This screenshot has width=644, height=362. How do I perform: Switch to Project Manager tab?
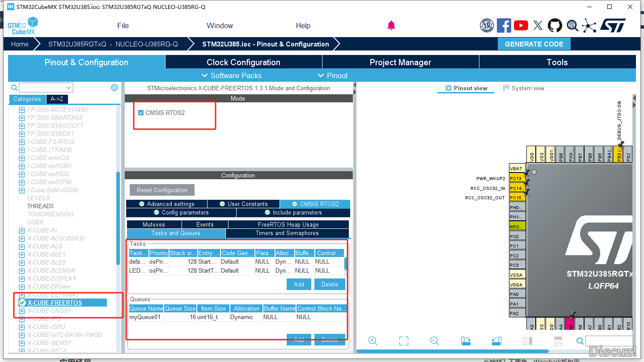click(400, 62)
